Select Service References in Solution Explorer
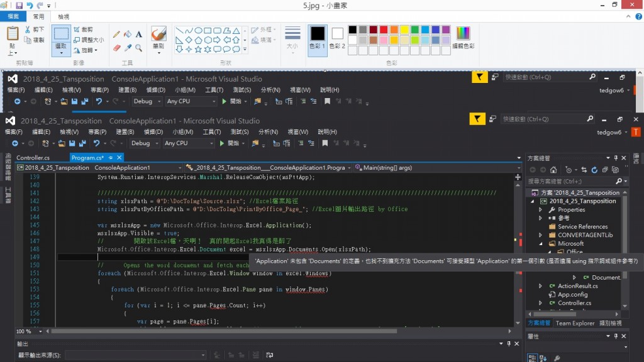Image resolution: width=644 pixels, height=362 pixels. click(x=582, y=226)
